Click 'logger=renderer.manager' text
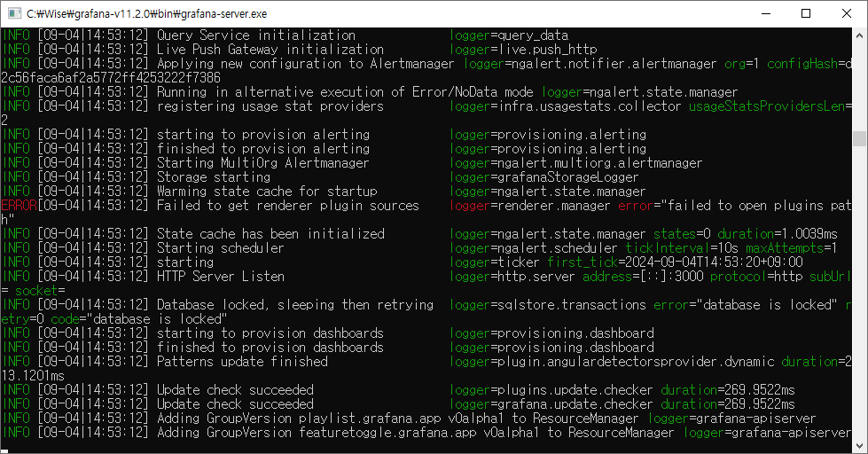The width and height of the screenshot is (868, 454). (530, 206)
